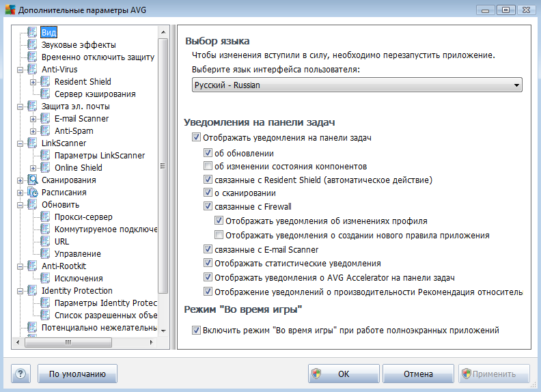Click the Расписания clock icon in tree

33,193
